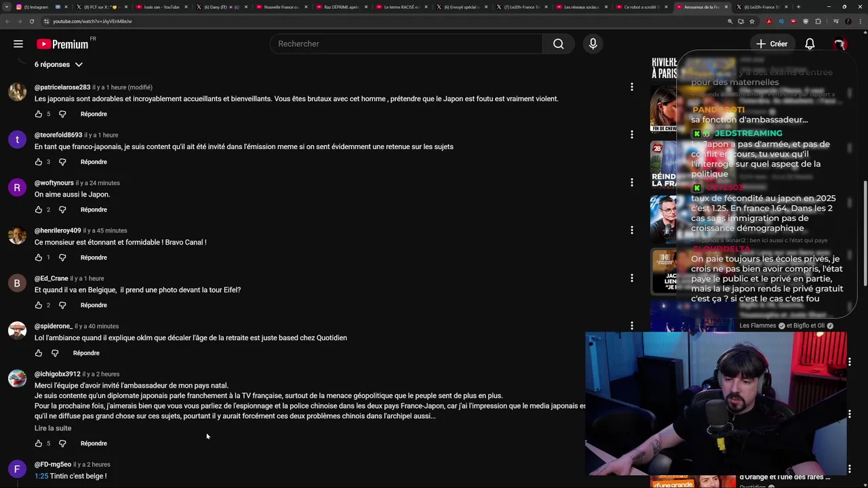Image resolution: width=868 pixels, height=488 pixels.
Task: Reply to @teorefold8693's comment
Action: click(x=94, y=162)
